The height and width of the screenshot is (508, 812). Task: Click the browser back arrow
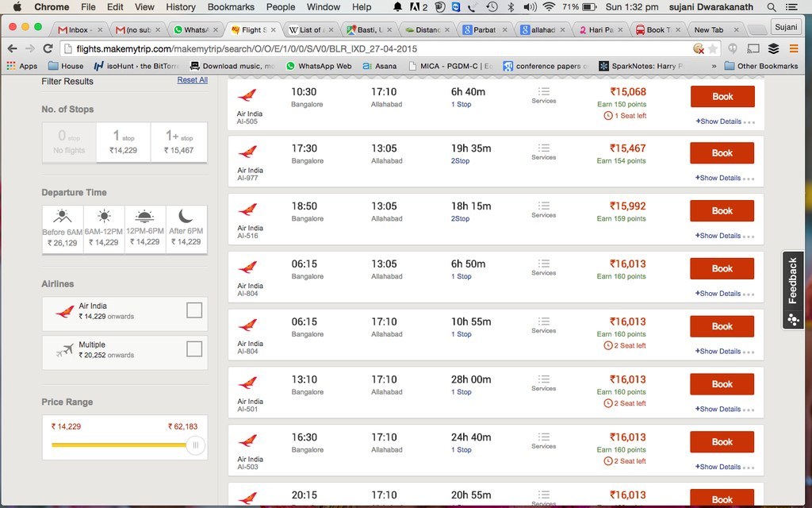coord(13,48)
